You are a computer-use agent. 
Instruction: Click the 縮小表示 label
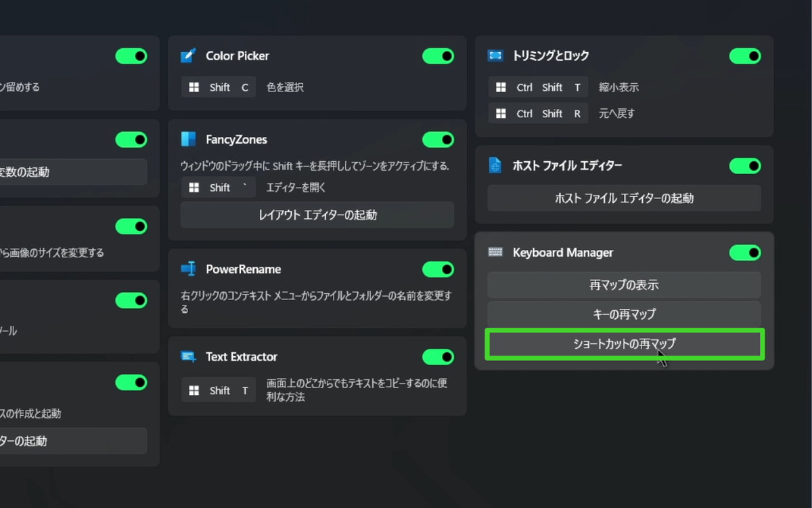point(618,87)
